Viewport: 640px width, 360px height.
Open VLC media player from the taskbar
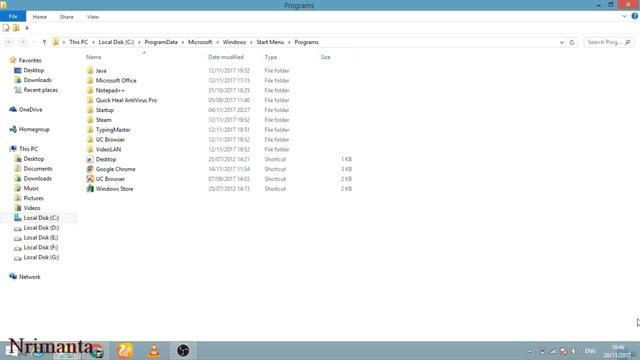154,351
